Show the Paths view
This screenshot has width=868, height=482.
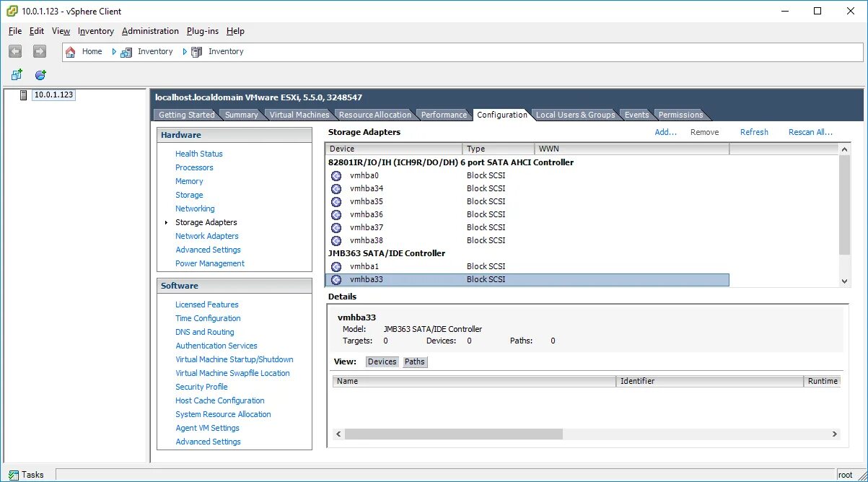[415, 361]
